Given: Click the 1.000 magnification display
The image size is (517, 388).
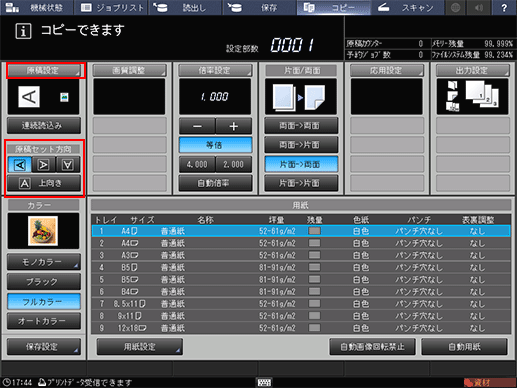Looking at the screenshot, I should point(215,97).
